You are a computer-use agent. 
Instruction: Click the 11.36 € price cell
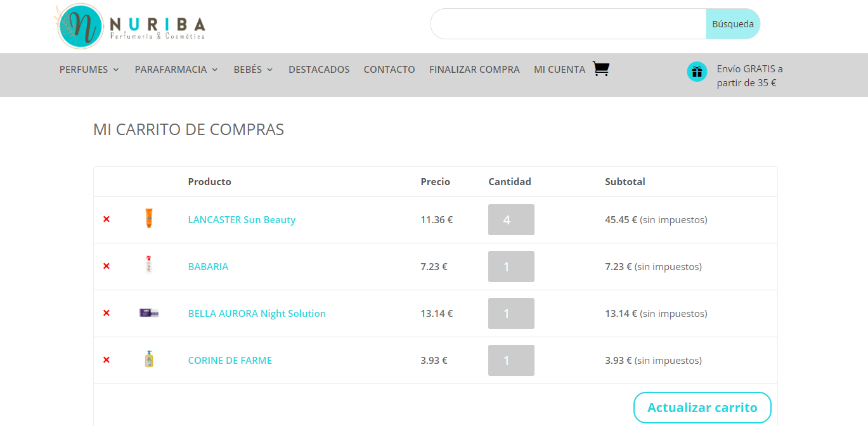[436, 219]
